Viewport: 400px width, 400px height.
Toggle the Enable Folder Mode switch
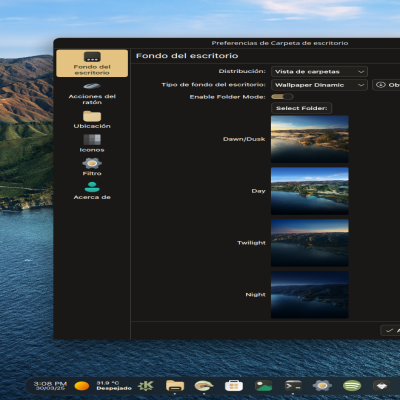pos(282,97)
